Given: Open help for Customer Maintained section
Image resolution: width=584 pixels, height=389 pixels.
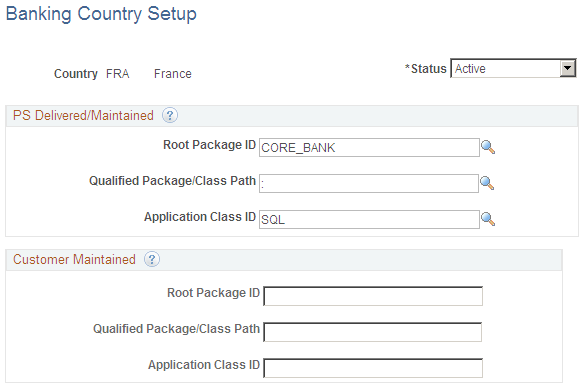Looking at the screenshot, I should pyautogui.click(x=152, y=259).
